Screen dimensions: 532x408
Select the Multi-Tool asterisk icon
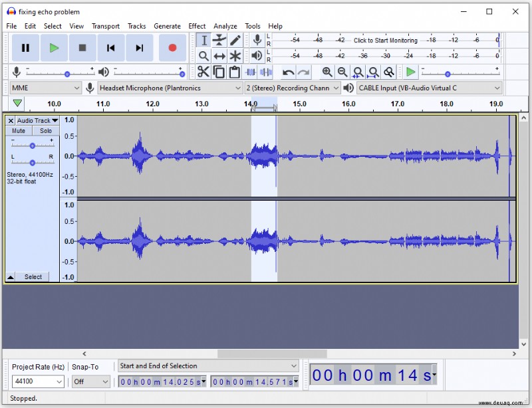[235, 56]
